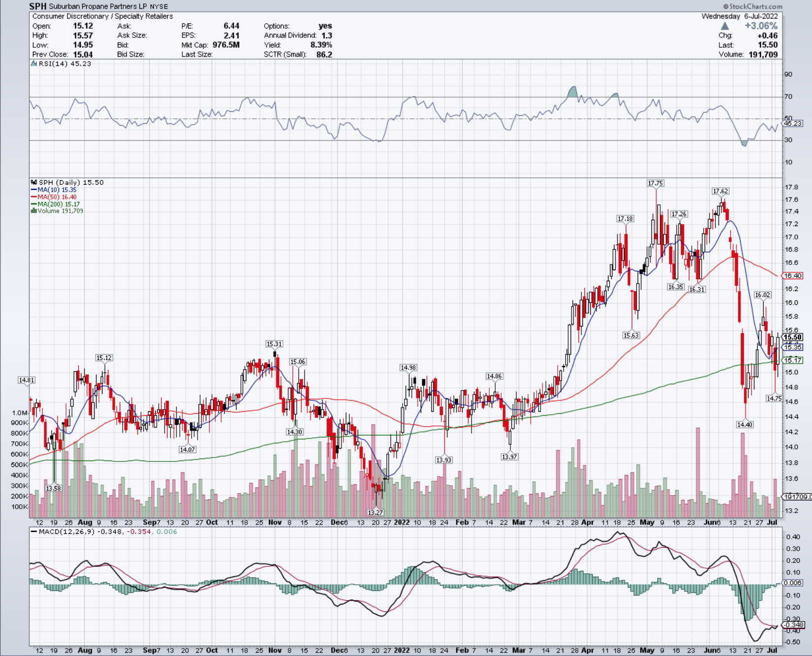Click the 16.40 MA(50) axis tag
The height and width of the screenshot is (656, 812).
tap(793, 276)
